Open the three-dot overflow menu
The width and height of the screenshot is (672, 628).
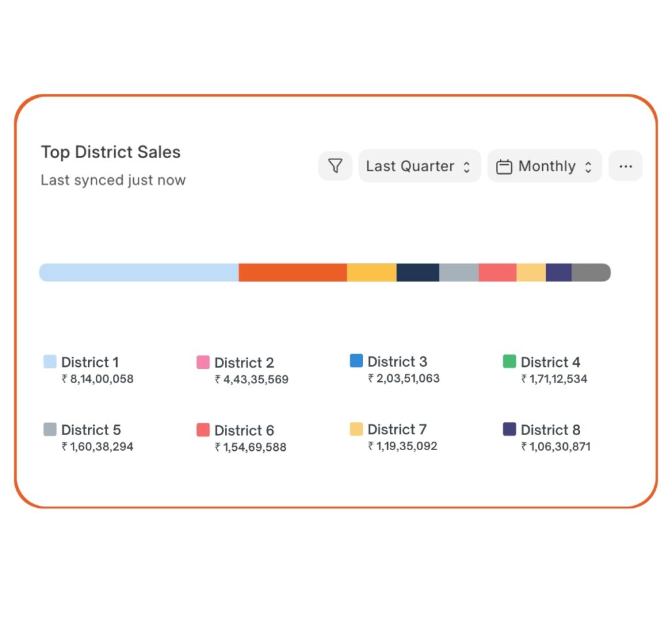click(625, 166)
